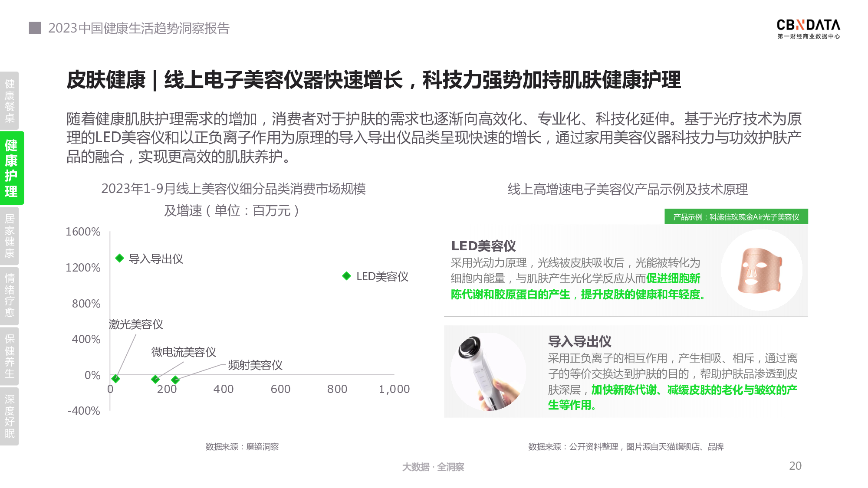Open the 保健养生 side tab

pyautogui.click(x=10, y=356)
